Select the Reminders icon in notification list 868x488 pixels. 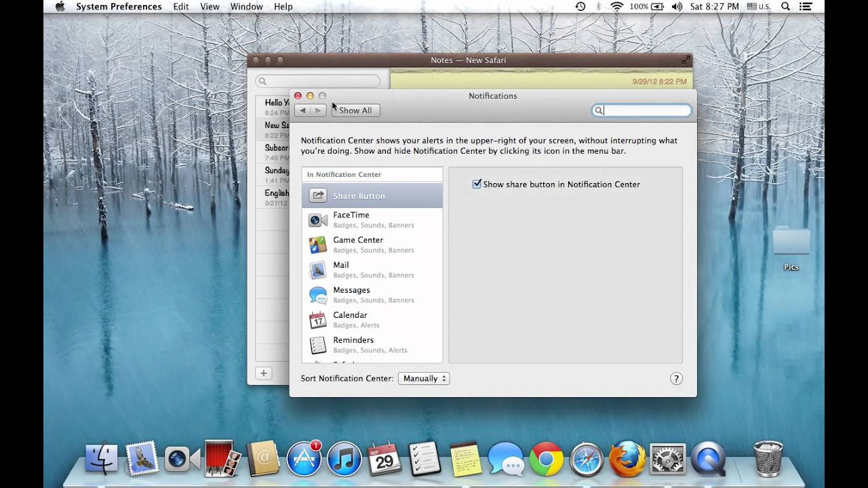point(317,345)
